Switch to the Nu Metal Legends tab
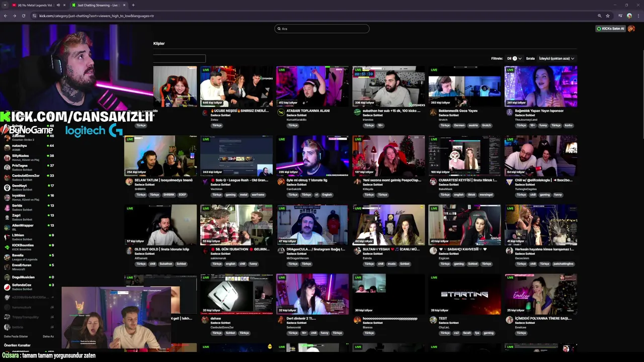 click(34, 5)
